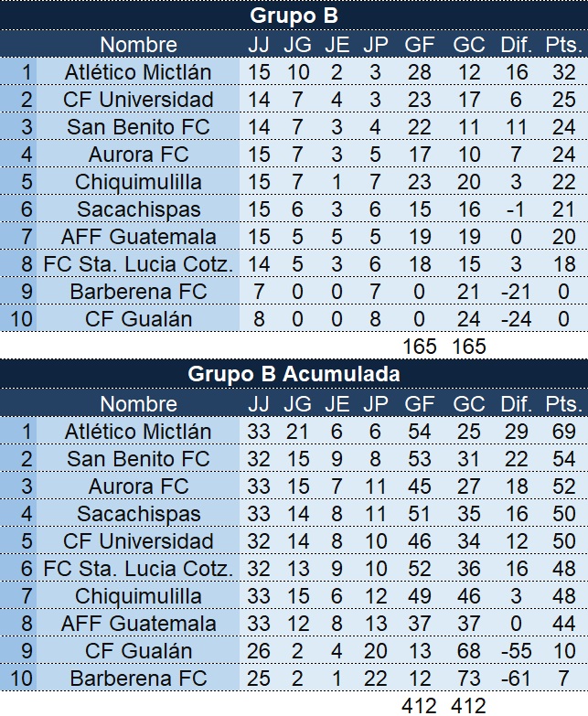Click the JJ column header in Grupo B

(x=259, y=44)
